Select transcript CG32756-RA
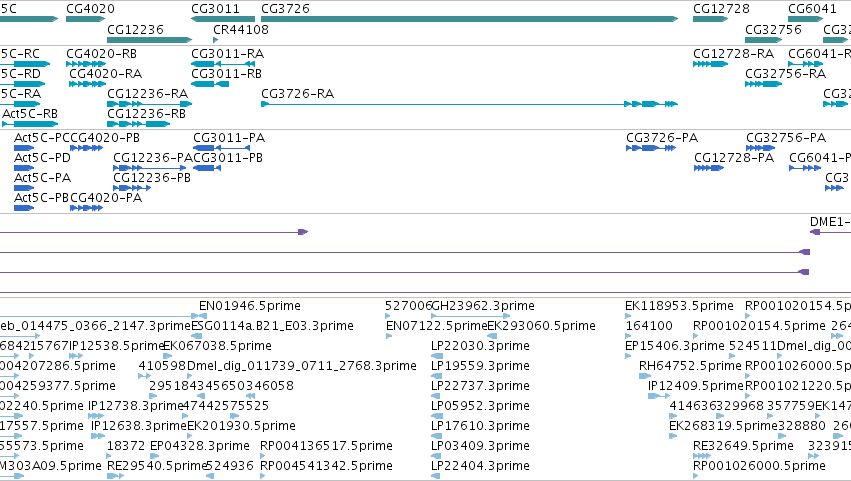The height and width of the screenshot is (481, 851). point(785,73)
